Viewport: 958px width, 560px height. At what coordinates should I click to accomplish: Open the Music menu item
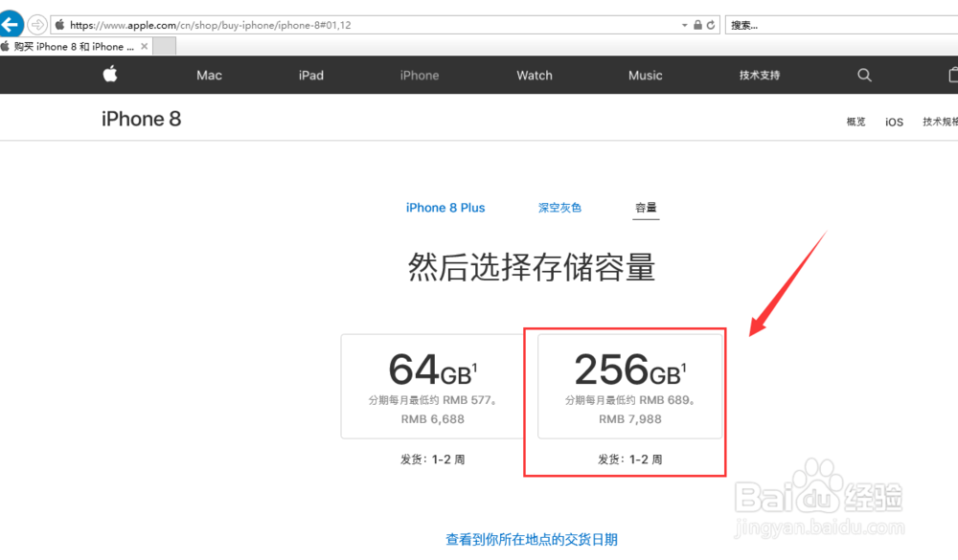point(645,75)
